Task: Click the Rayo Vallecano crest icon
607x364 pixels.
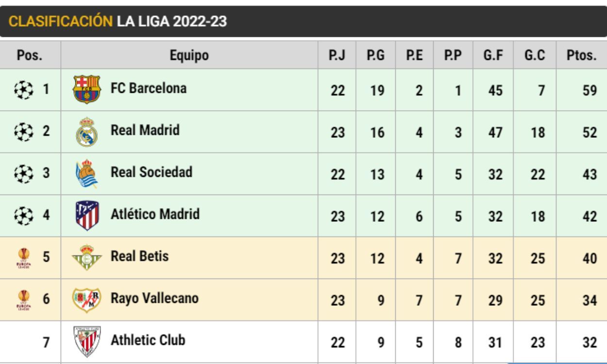Action: (x=86, y=299)
